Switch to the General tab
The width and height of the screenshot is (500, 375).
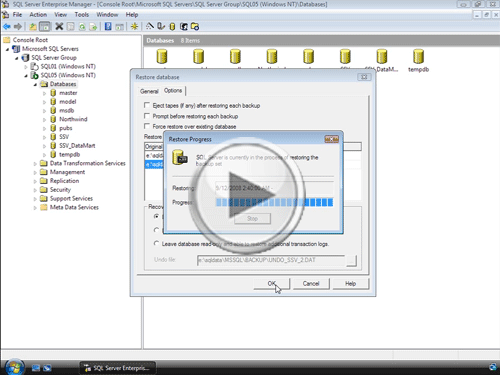(149, 91)
